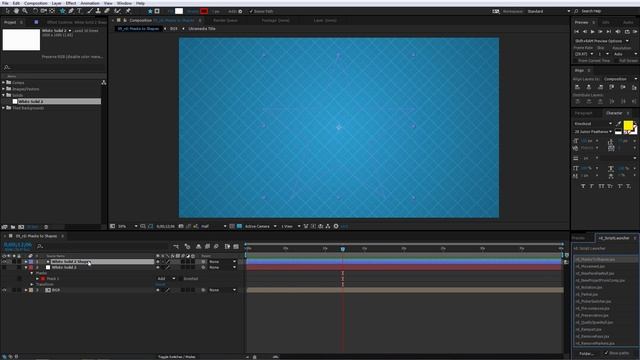Play the composition in Preview panel

click(593, 31)
